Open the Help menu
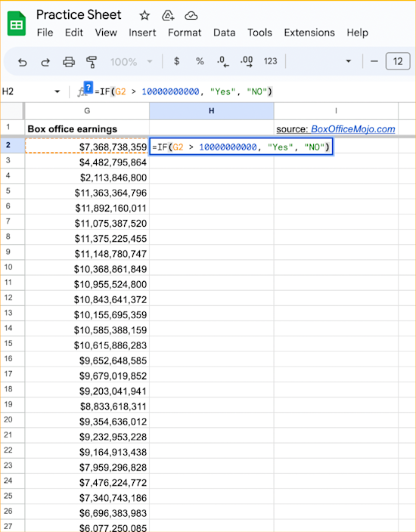The height and width of the screenshot is (532, 416). [x=357, y=32]
